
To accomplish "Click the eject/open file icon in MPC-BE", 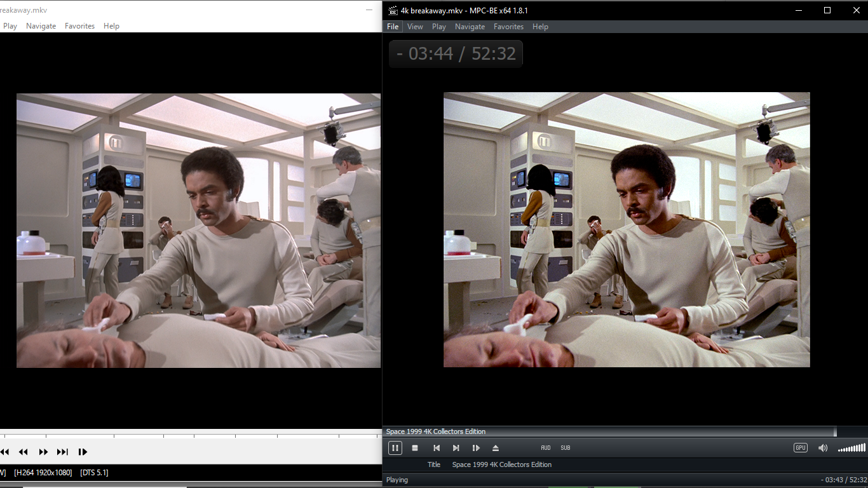I will coord(496,448).
